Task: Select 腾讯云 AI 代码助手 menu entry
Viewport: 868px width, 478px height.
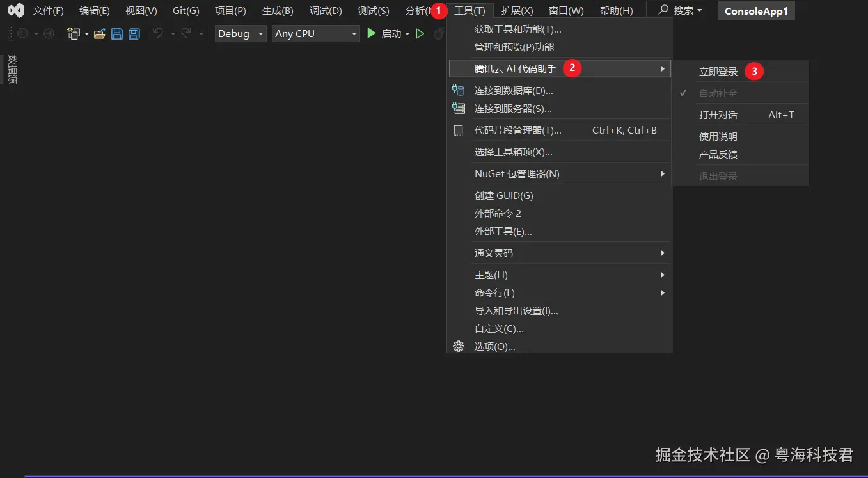Action: [x=560, y=68]
